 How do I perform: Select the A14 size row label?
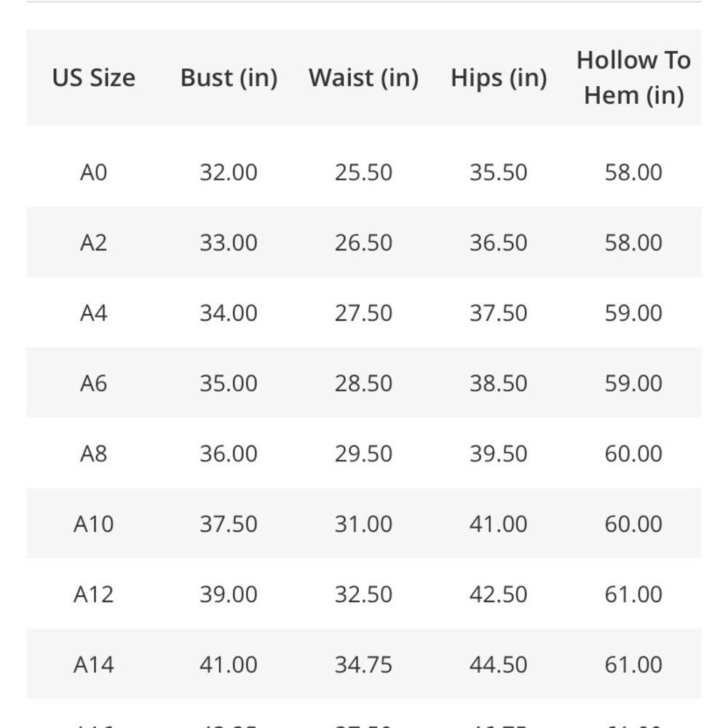click(x=94, y=665)
